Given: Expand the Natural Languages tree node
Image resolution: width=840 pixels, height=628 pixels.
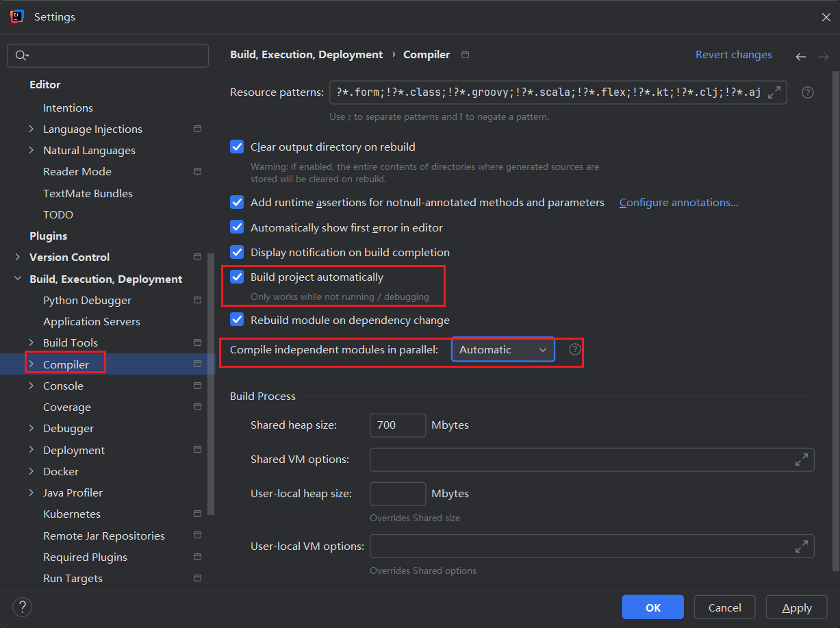Looking at the screenshot, I should pos(31,150).
